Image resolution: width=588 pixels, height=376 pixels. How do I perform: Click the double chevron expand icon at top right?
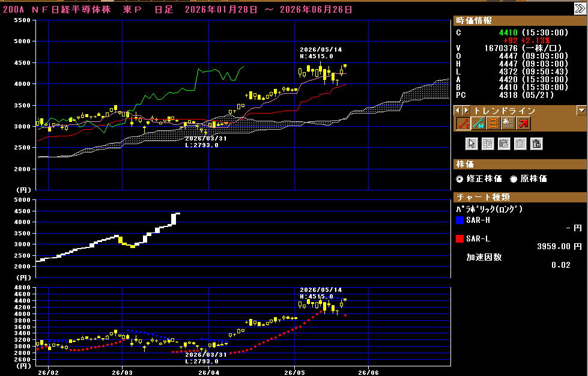(580, 9)
